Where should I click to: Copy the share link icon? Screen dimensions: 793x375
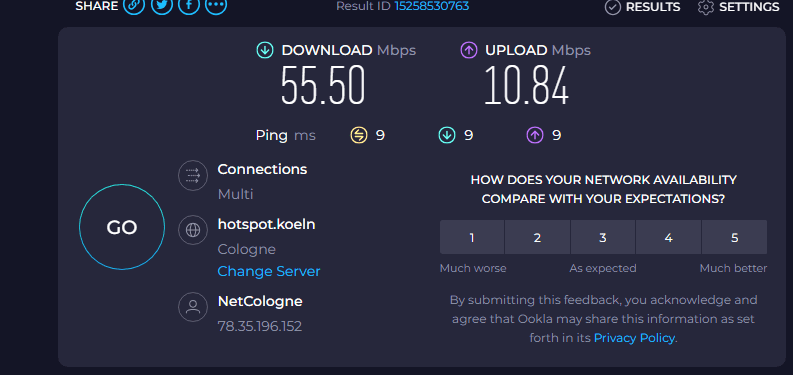134,5
